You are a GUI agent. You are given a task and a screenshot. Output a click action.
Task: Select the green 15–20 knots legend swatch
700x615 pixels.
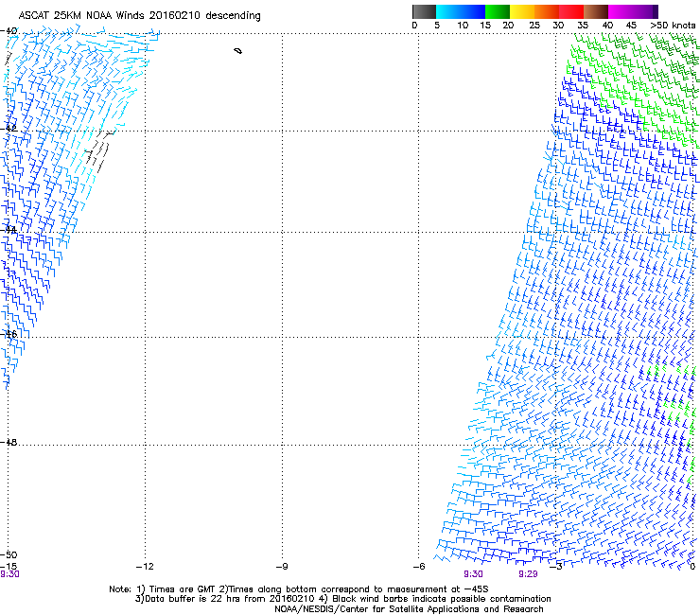498,11
